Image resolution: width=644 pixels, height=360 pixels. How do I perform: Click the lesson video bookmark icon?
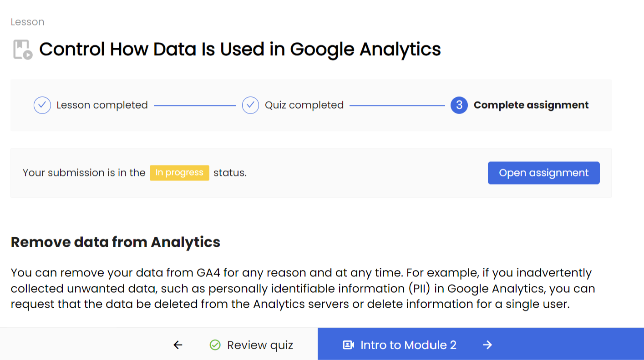pyautogui.click(x=22, y=50)
